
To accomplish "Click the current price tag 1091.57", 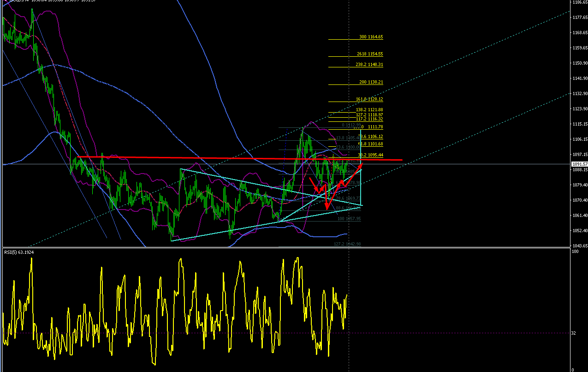I will click(x=579, y=164).
